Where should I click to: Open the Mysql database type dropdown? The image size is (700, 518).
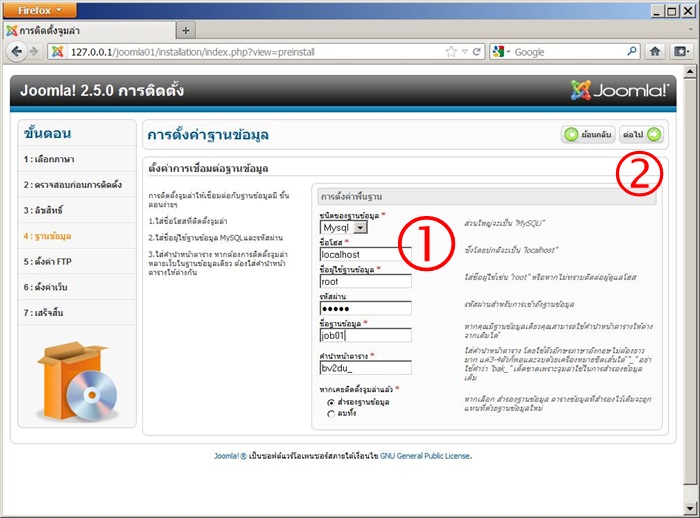(x=343, y=228)
